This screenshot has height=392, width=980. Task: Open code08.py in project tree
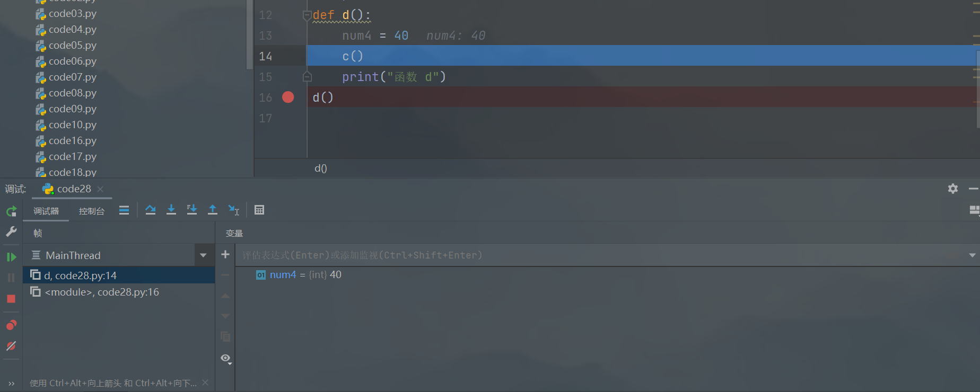pyautogui.click(x=73, y=93)
